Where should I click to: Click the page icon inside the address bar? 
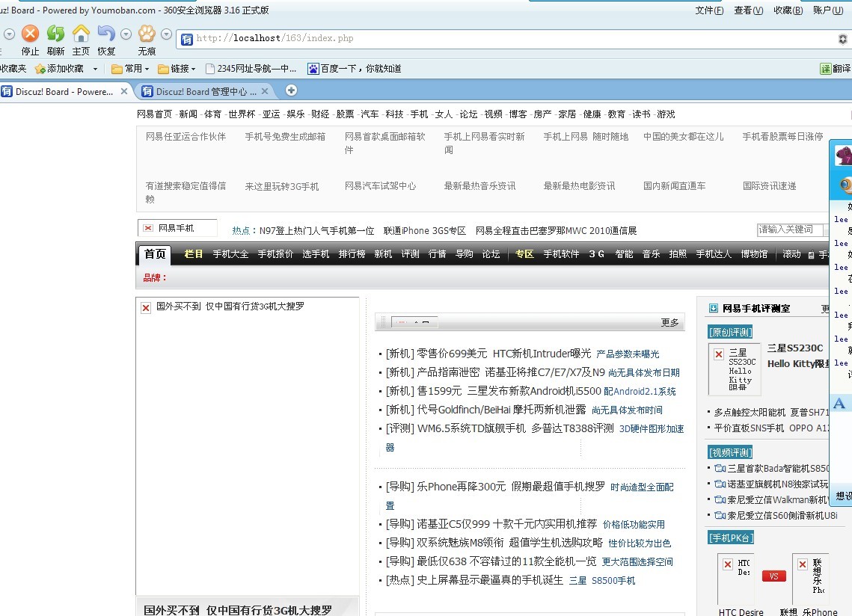point(187,39)
